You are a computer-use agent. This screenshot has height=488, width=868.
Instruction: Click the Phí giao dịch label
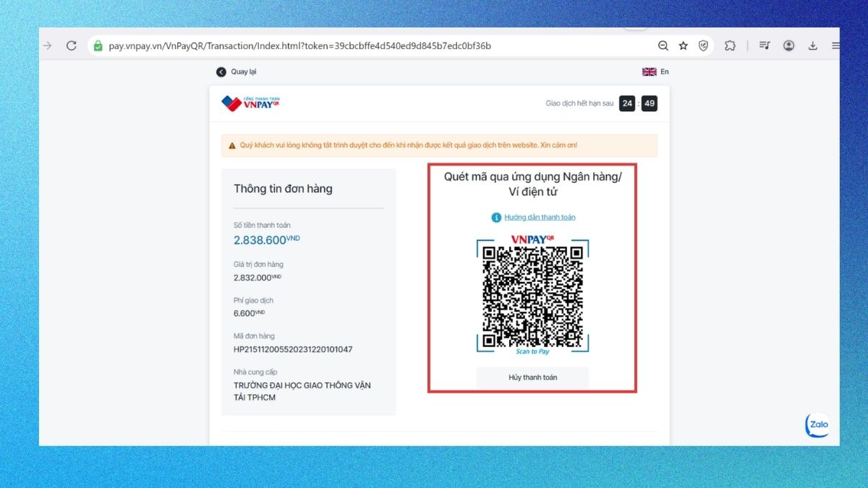pyautogui.click(x=253, y=301)
